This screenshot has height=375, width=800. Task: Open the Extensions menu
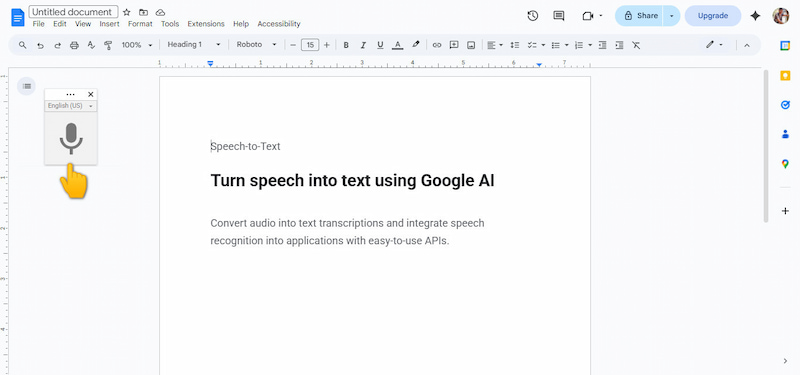[x=206, y=24]
